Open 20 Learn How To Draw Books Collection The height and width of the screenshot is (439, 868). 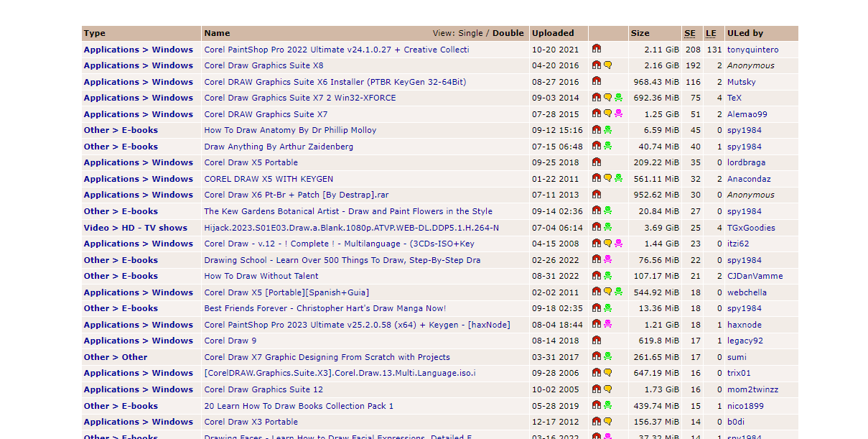(299, 406)
